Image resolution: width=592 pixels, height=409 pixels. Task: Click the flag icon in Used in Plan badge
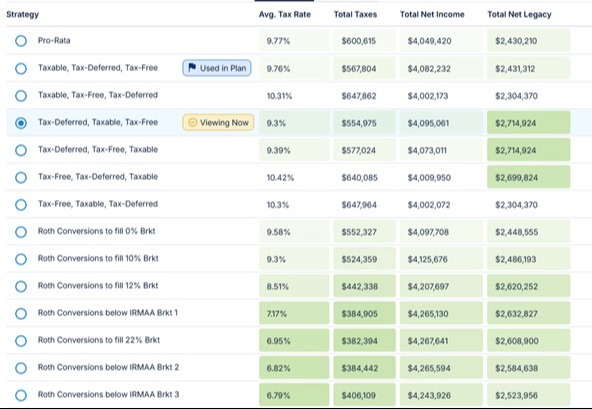tap(192, 68)
